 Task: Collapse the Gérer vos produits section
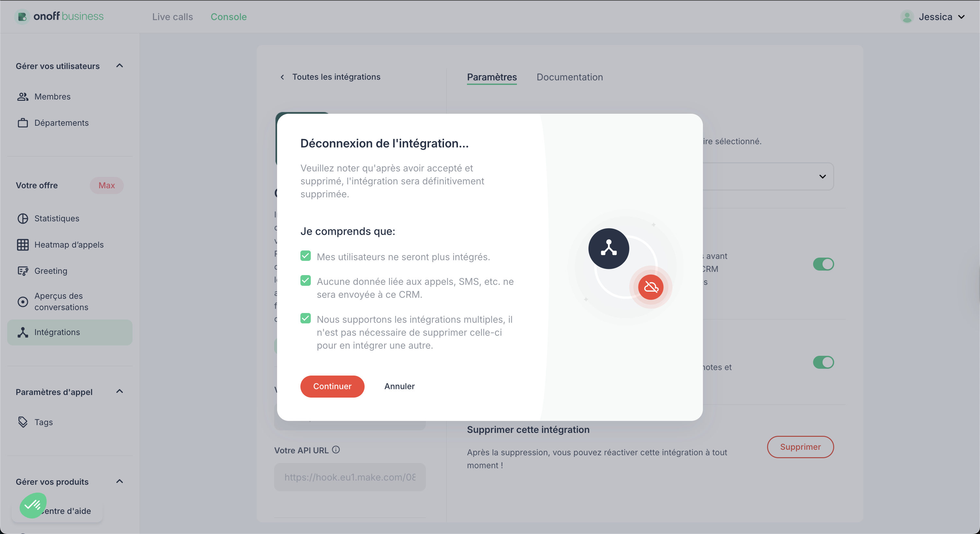tap(120, 482)
